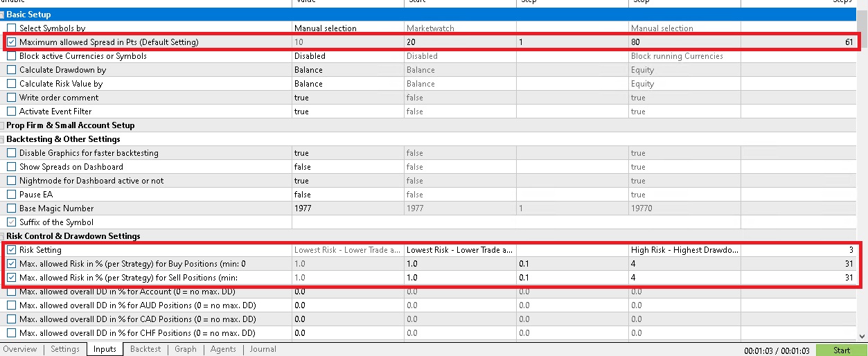Tick the Activate Event Filter checkbox
The height and width of the screenshot is (356, 868).
pyautogui.click(x=11, y=112)
